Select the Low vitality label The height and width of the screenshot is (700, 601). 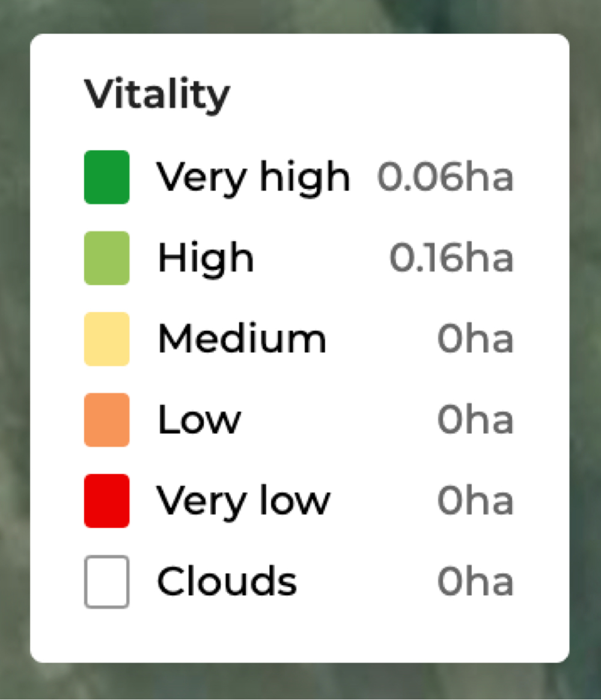click(200, 420)
